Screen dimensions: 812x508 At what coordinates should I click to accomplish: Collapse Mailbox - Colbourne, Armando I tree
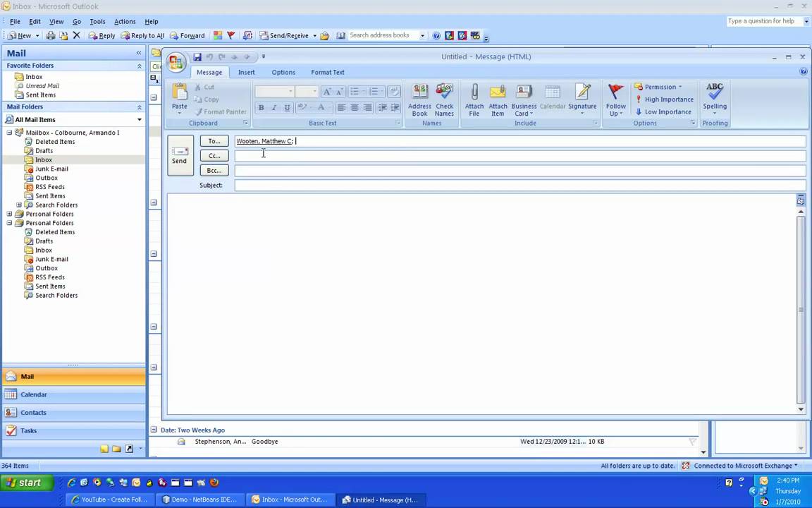tap(9, 133)
